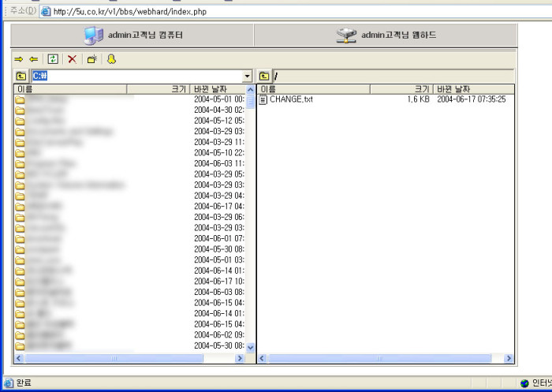Image resolution: width=552 pixels, height=392 pixels.
Task: Sort local list by 크기 column
Action: [x=159, y=89]
